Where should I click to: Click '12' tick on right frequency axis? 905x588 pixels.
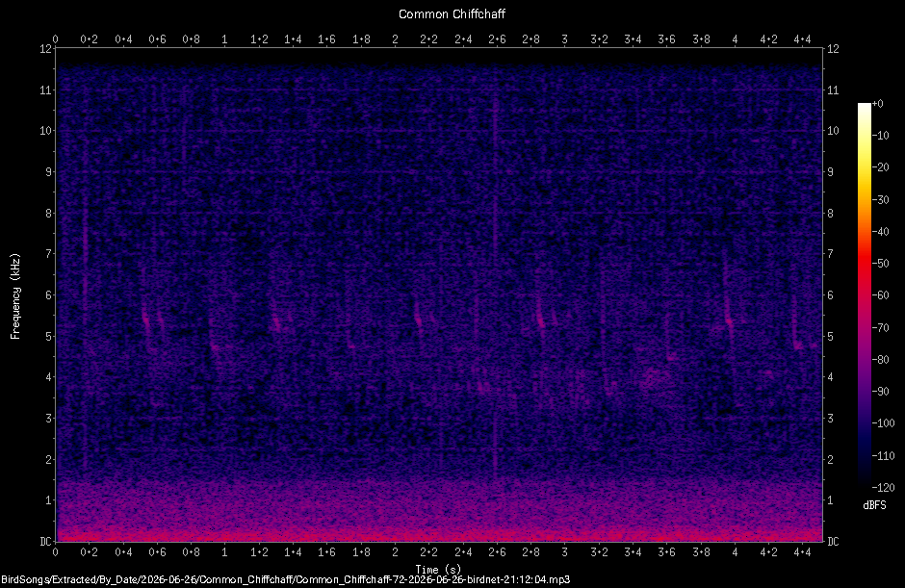pyautogui.click(x=833, y=49)
